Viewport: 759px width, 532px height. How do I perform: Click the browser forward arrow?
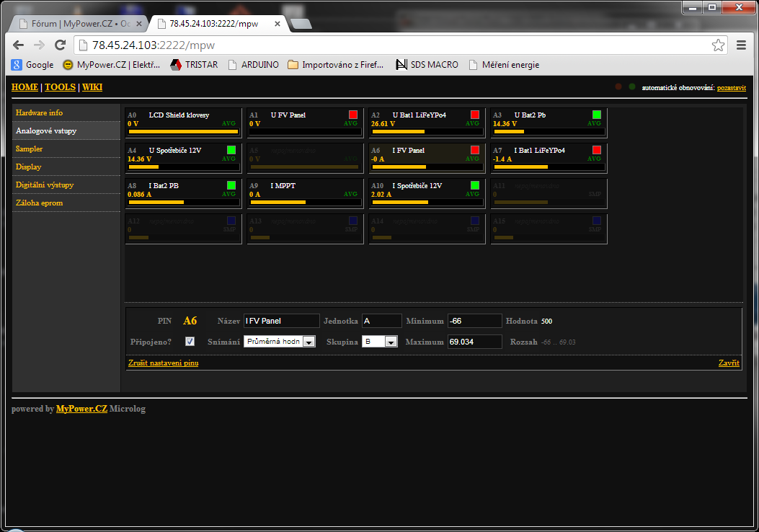point(39,45)
